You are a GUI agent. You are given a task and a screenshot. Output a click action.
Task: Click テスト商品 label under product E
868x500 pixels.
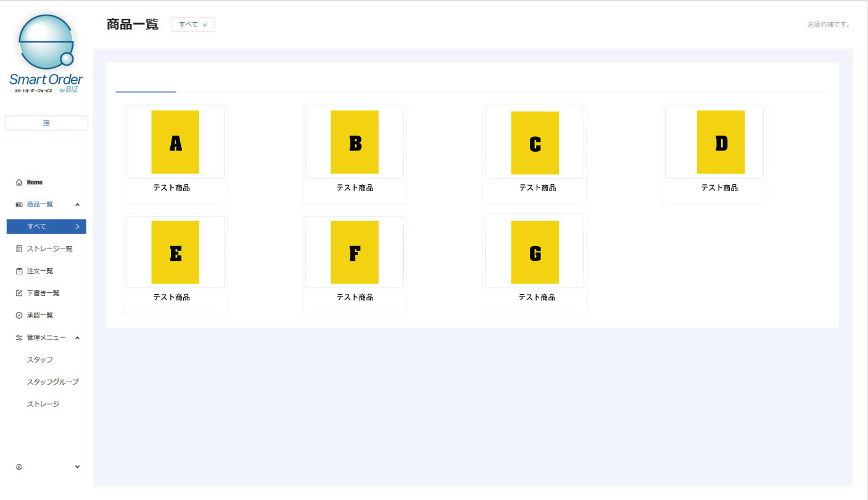tap(172, 298)
